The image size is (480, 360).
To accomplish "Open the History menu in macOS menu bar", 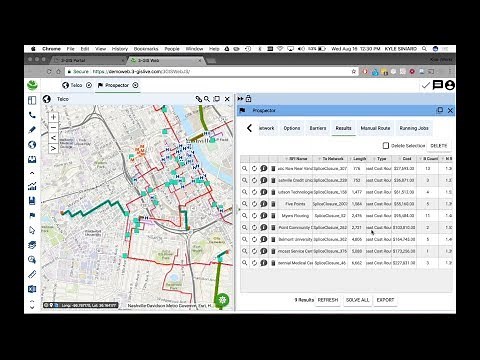I will 120,49.
